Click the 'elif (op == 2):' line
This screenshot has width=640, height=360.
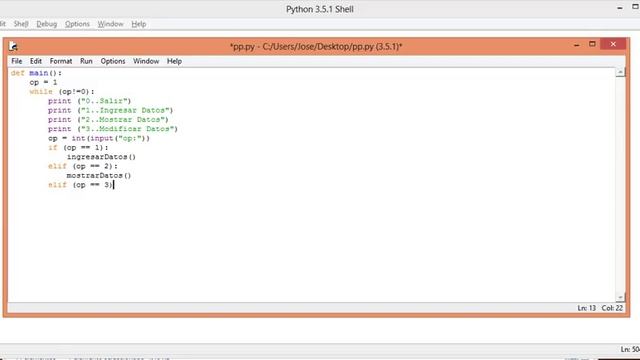[x=83, y=167]
